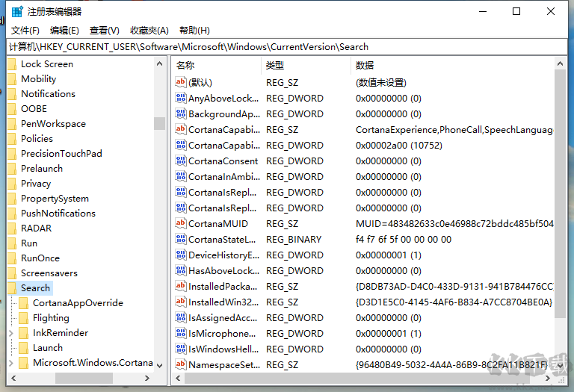Select the Policies folder icon

pyautogui.click(x=12, y=139)
